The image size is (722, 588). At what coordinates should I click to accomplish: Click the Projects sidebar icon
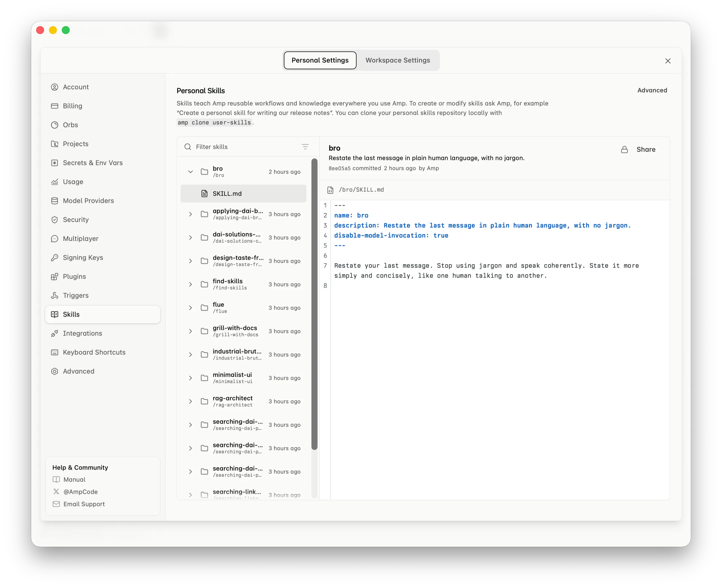(x=55, y=144)
